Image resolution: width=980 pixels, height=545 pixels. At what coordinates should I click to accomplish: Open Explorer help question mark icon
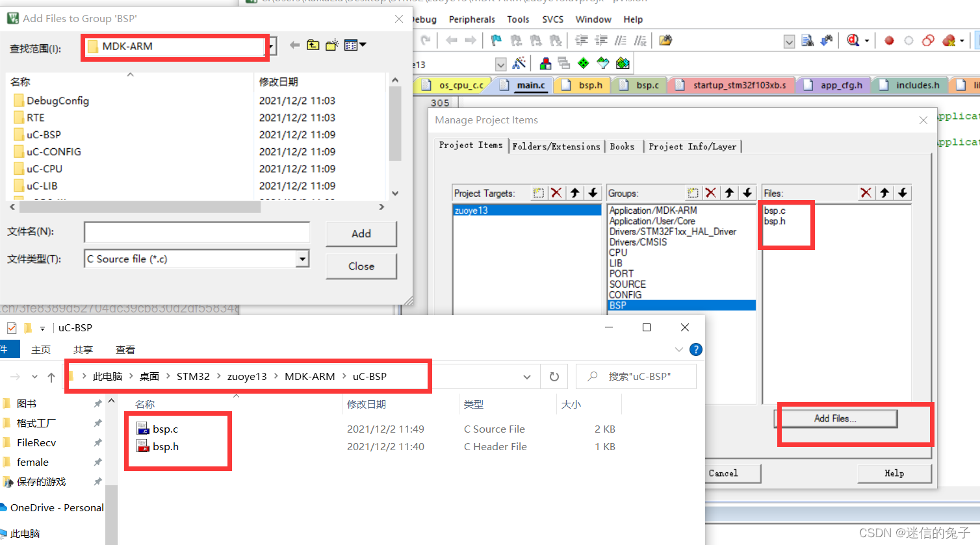point(696,349)
